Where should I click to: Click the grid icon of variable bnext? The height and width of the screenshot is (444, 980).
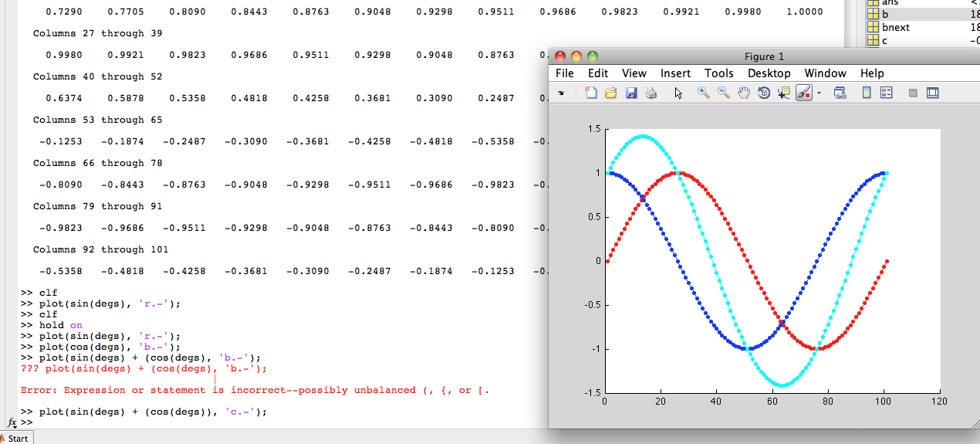click(x=872, y=27)
